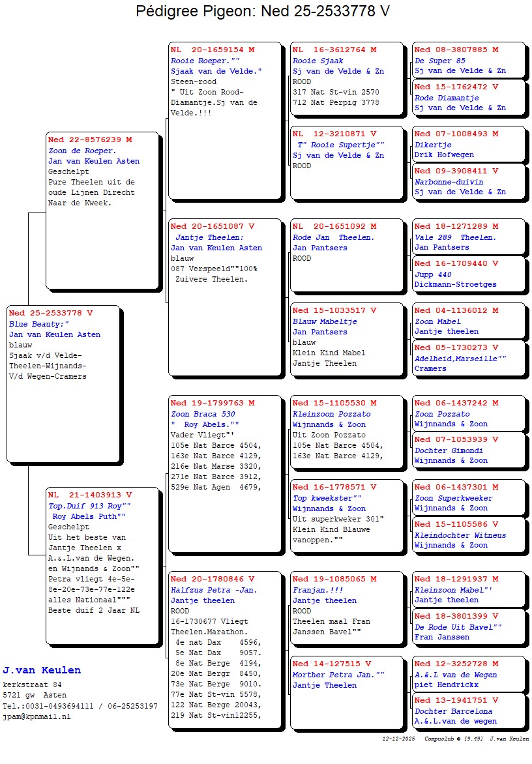This screenshot has width=532, height=764.
Task: Click the Halfzus Petra -Jan. box
Action: [x=224, y=650]
